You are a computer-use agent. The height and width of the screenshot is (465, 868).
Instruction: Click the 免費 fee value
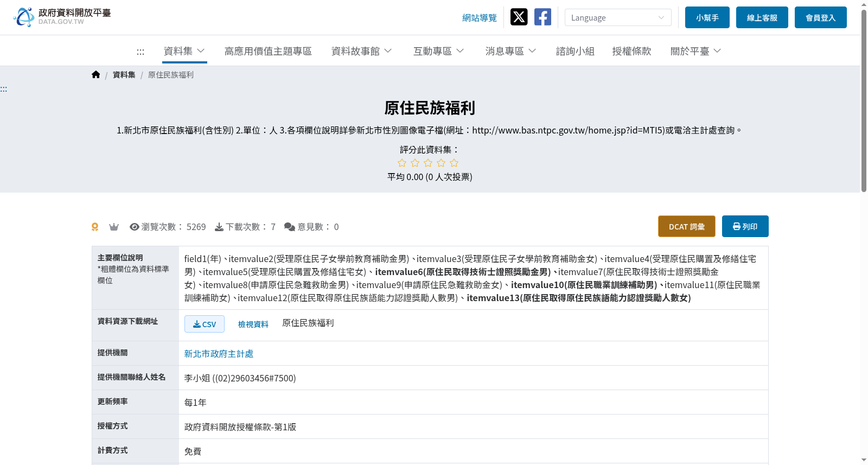pos(193,451)
